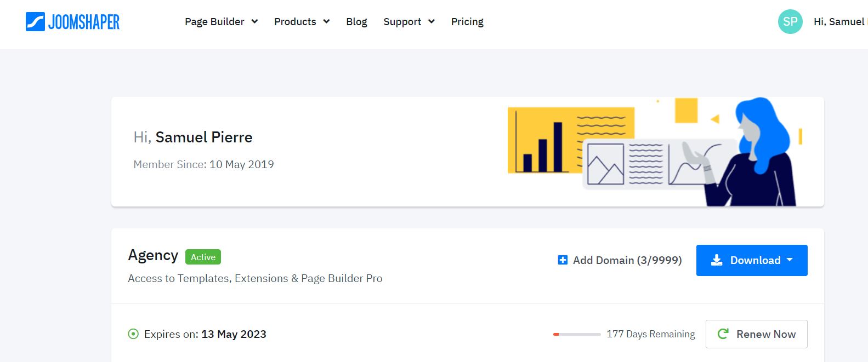Go to the Pricing page

[467, 22]
